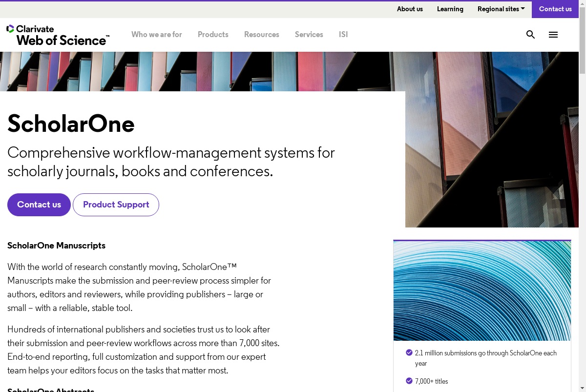Open the Learning link

click(x=450, y=9)
